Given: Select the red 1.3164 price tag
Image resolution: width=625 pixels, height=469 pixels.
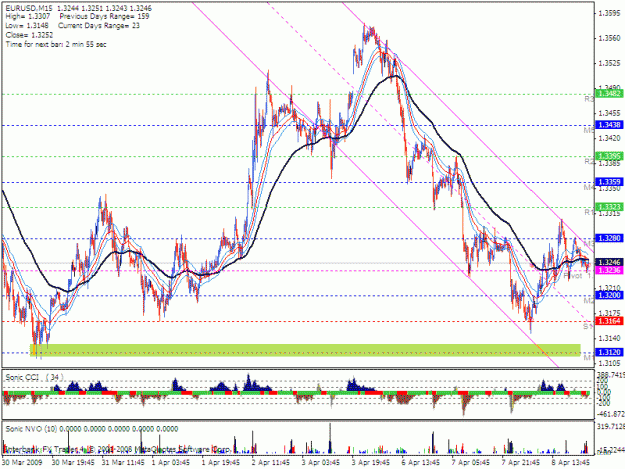Looking at the screenshot, I should pos(609,321).
